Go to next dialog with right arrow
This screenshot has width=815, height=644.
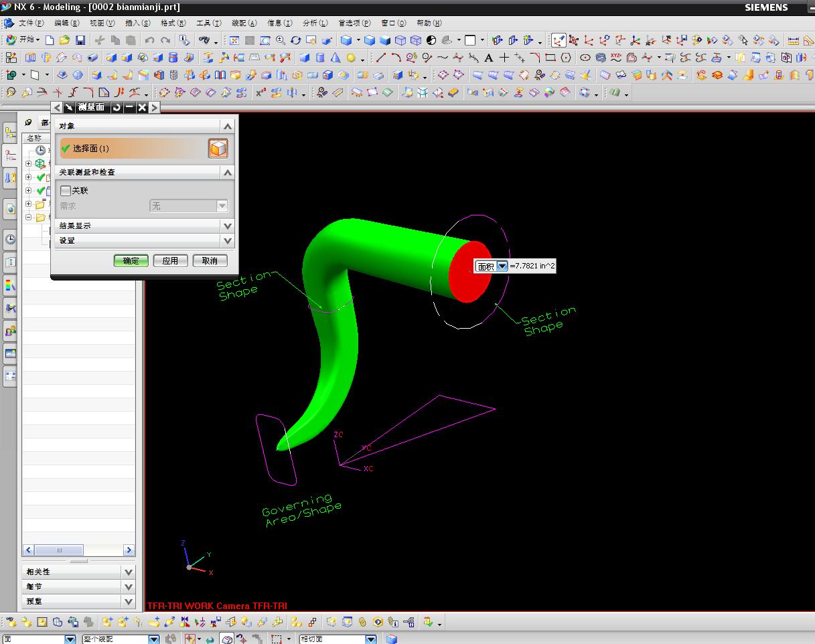tap(154, 107)
